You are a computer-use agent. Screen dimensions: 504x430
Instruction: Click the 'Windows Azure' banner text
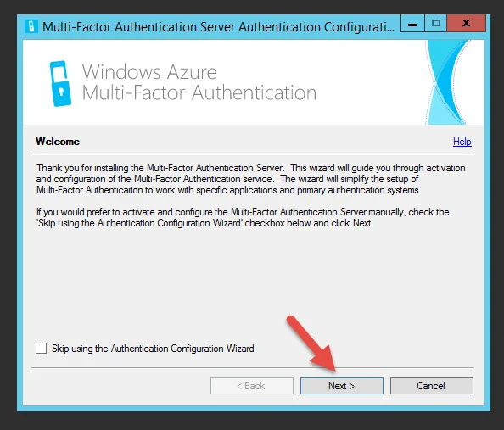coord(149,71)
